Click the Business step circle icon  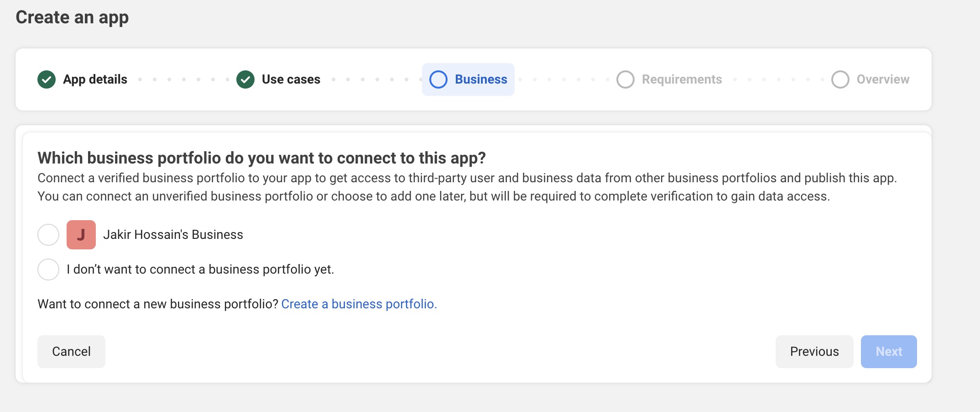[x=438, y=79]
